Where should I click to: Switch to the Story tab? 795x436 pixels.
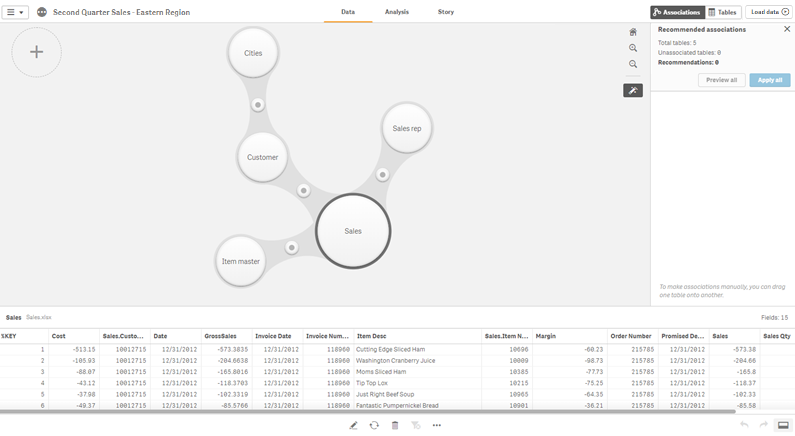point(446,12)
